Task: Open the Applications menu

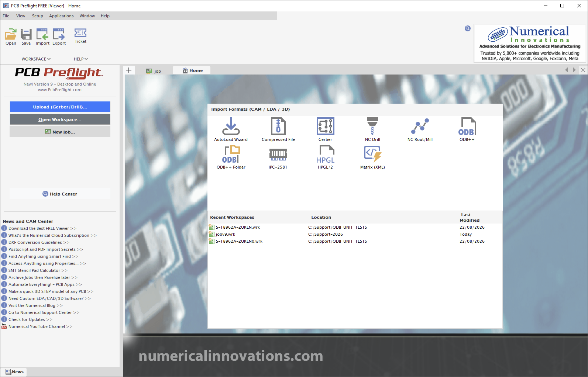Action: pos(61,16)
